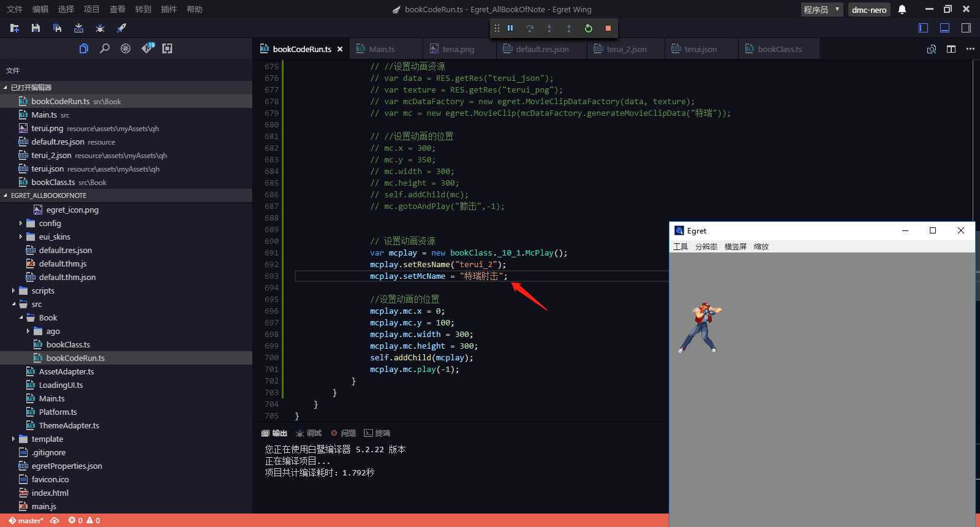The width and height of the screenshot is (980, 527).
Task: Open the extensions sidebar view
Action: tap(167, 48)
